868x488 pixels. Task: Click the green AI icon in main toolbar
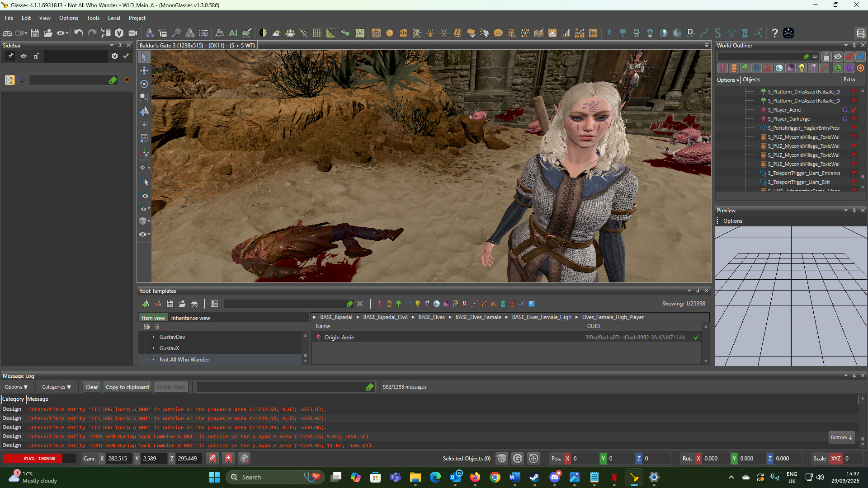(x=233, y=33)
